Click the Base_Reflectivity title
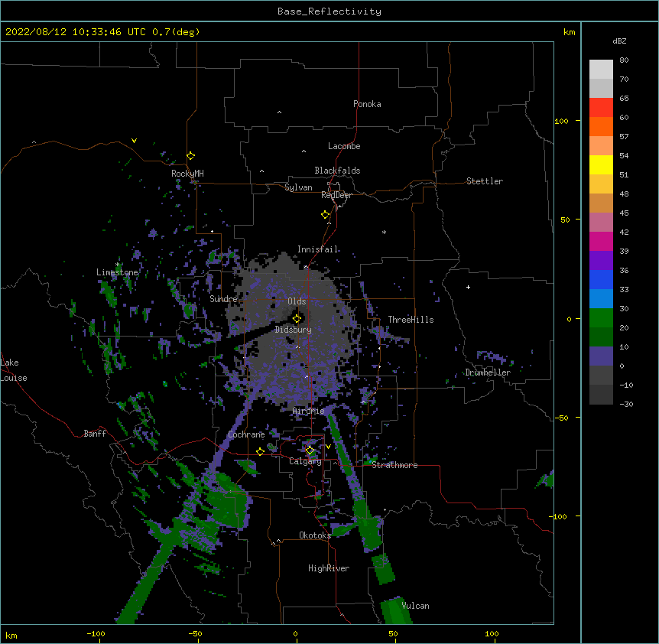This screenshot has height=644, width=659. (x=329, y=11)
